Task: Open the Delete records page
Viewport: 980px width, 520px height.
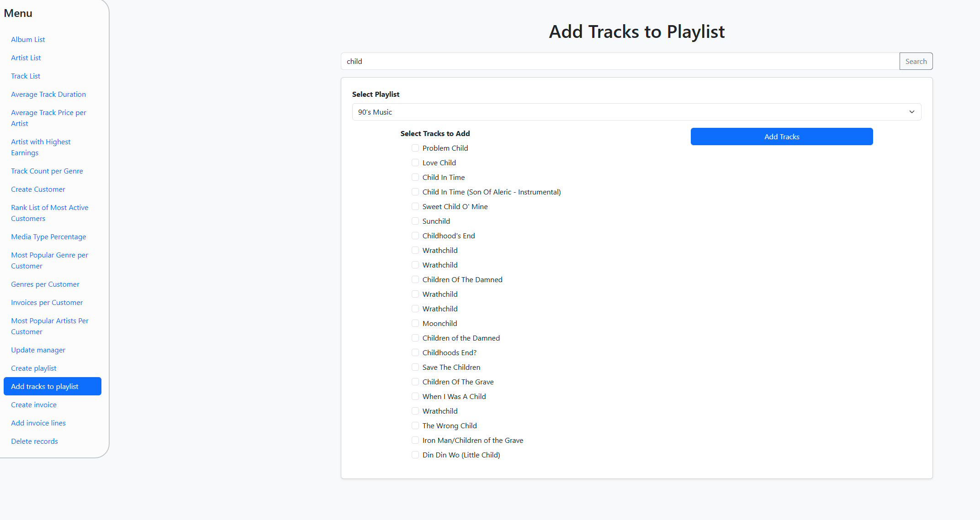Action: click(34, 441)
